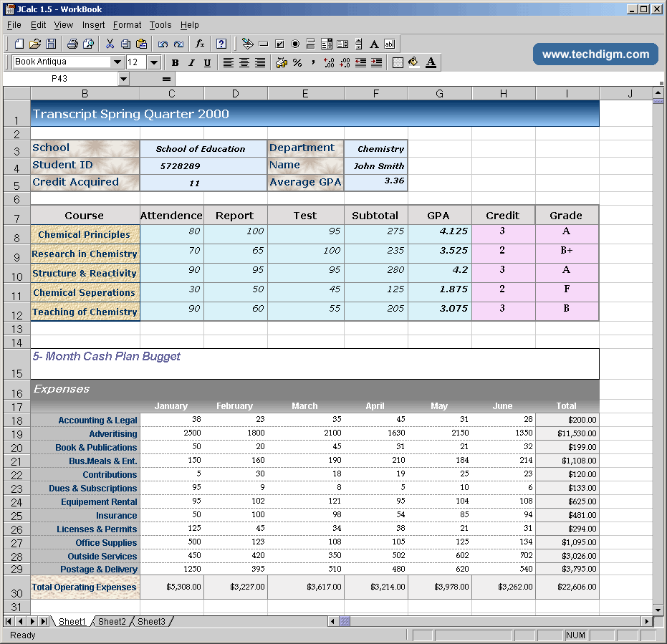Click the vertical scrollbar down arrow

[x=658, y=610]
